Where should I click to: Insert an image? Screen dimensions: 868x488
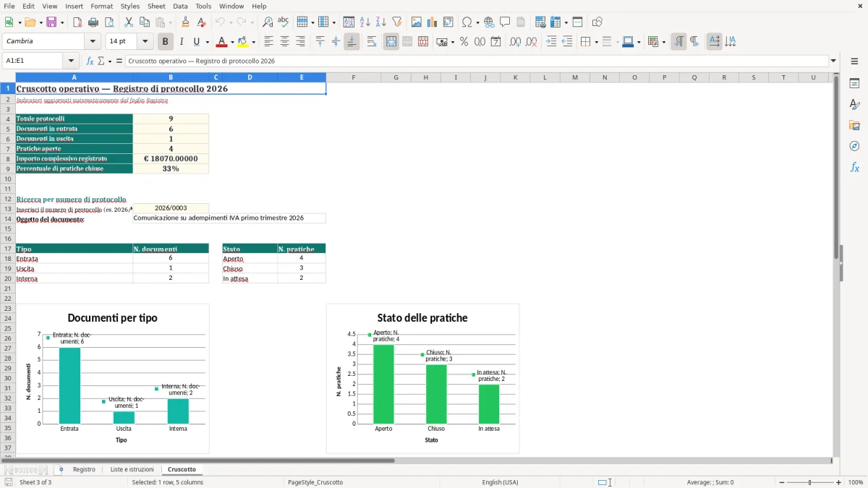click(417, 22)
